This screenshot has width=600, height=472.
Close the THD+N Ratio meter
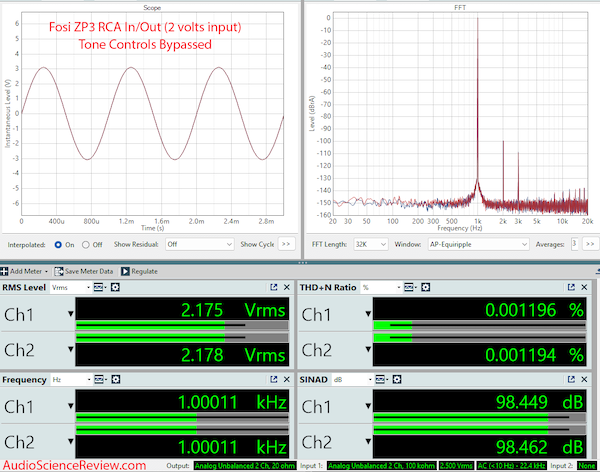click(x=587, y=287)
